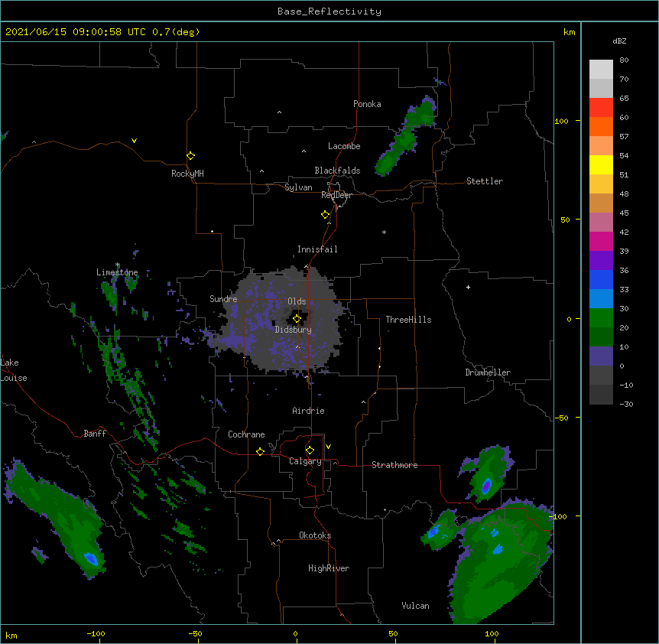Viewport: 659px width, 644px height.
Task: Click the Blackfalds city label
Action: click(337, 171)
